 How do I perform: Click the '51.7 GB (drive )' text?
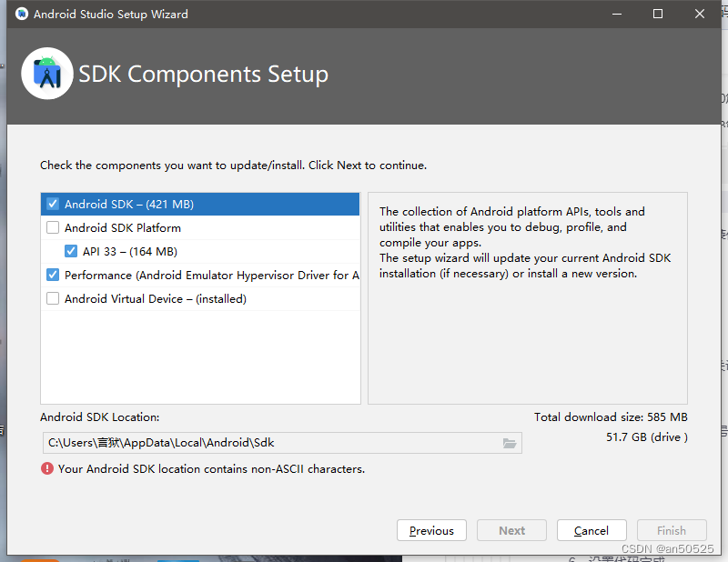pos(647,437)
